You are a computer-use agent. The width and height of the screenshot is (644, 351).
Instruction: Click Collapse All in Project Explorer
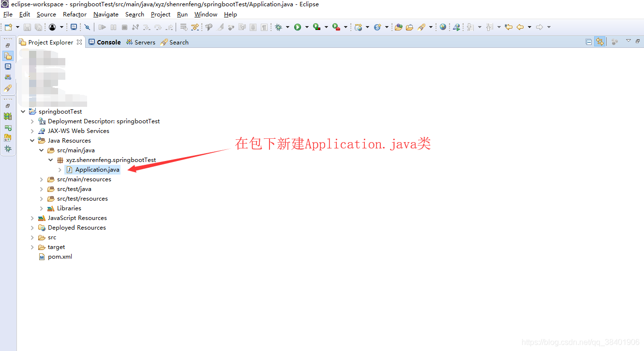coord(588,42)
